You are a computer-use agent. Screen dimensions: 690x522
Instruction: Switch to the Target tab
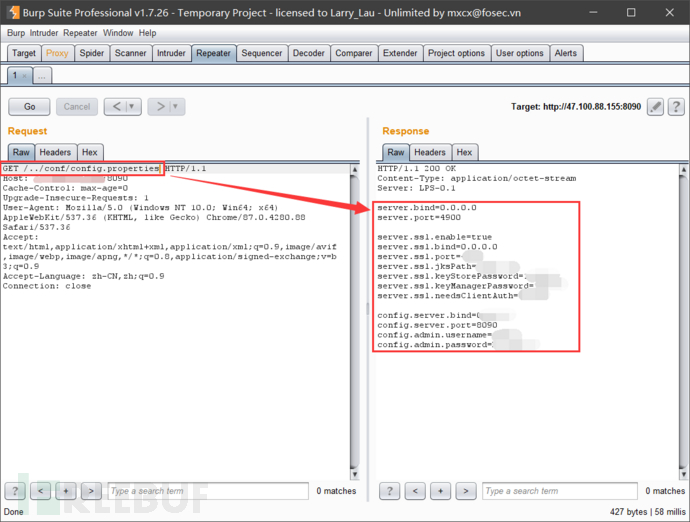tap(24, 53)
